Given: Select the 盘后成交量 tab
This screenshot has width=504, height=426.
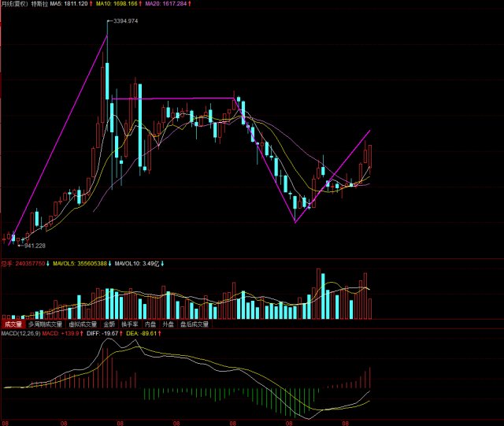Looking at the screenshot, I should click(195, 324).
